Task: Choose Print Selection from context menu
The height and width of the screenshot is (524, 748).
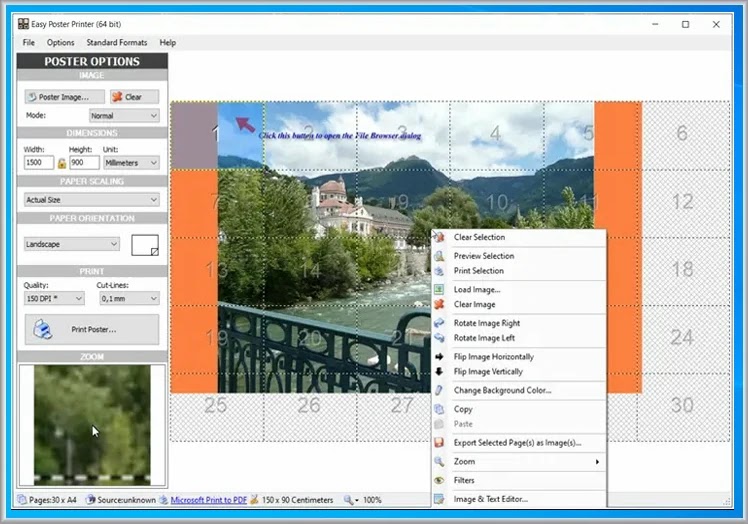Action: (x=519, y=271)
